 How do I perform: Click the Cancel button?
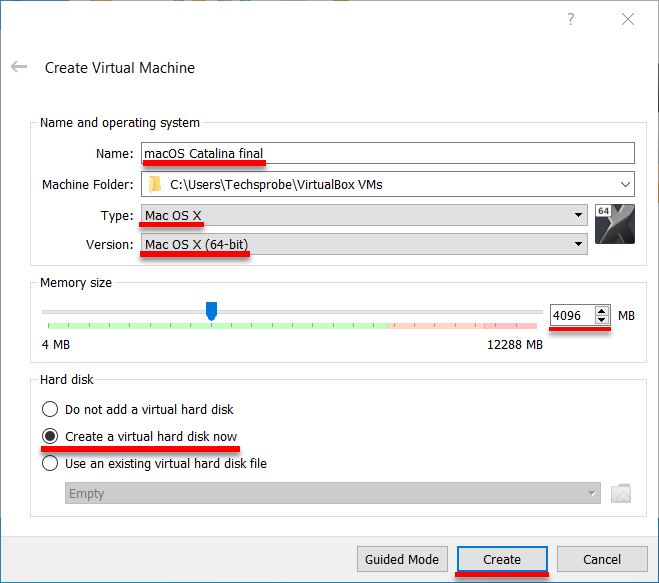[x=602, y=559]
